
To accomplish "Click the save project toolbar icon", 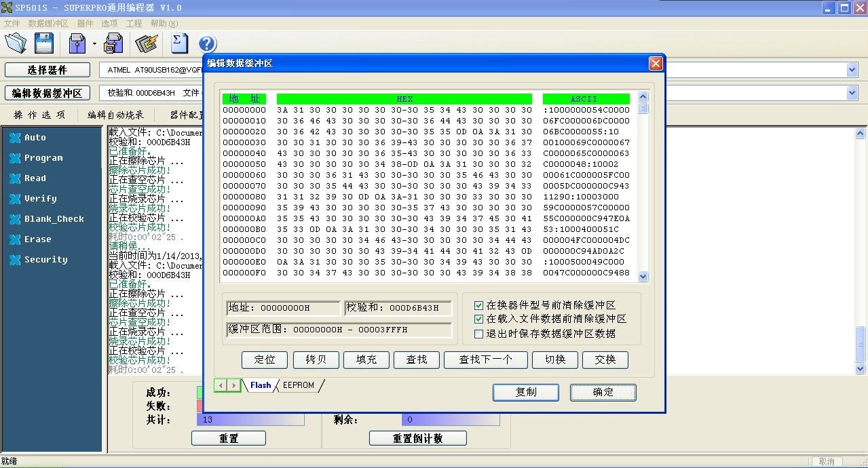I will (113, 43).
